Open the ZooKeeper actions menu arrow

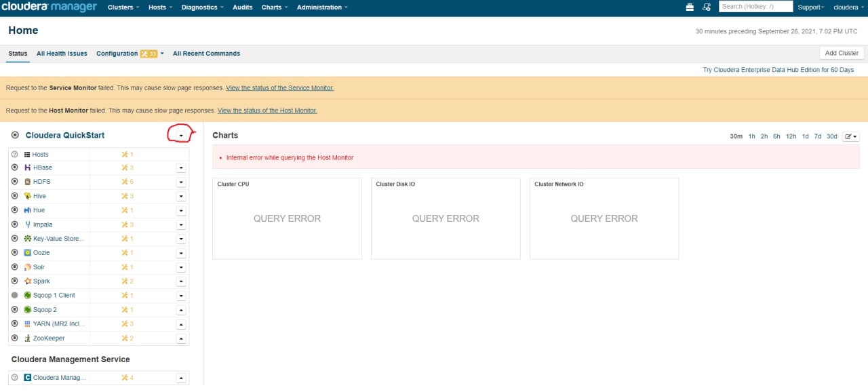[181, 338]
